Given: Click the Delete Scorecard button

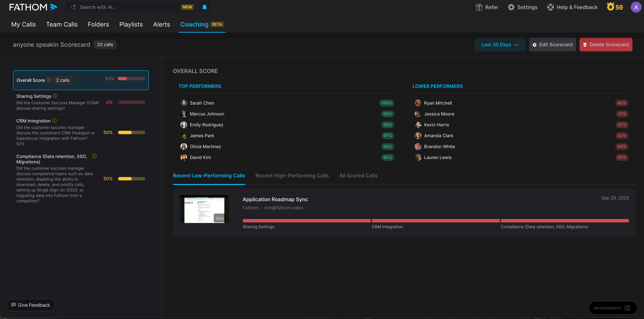Looking at the screenshot, I should 606,45.
